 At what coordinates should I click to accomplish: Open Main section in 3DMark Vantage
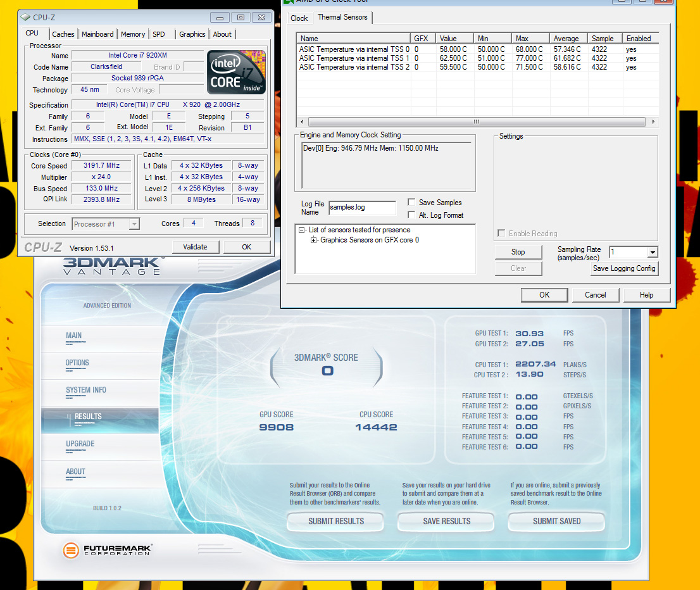(73, 336)
